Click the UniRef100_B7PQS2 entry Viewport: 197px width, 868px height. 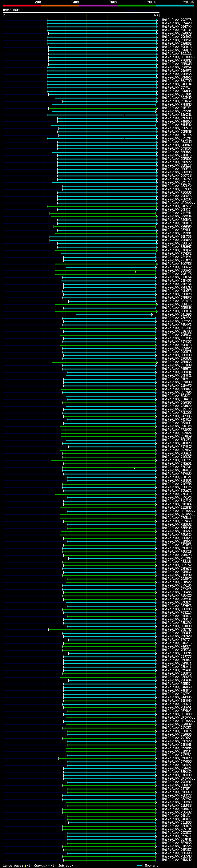(177, 250)
